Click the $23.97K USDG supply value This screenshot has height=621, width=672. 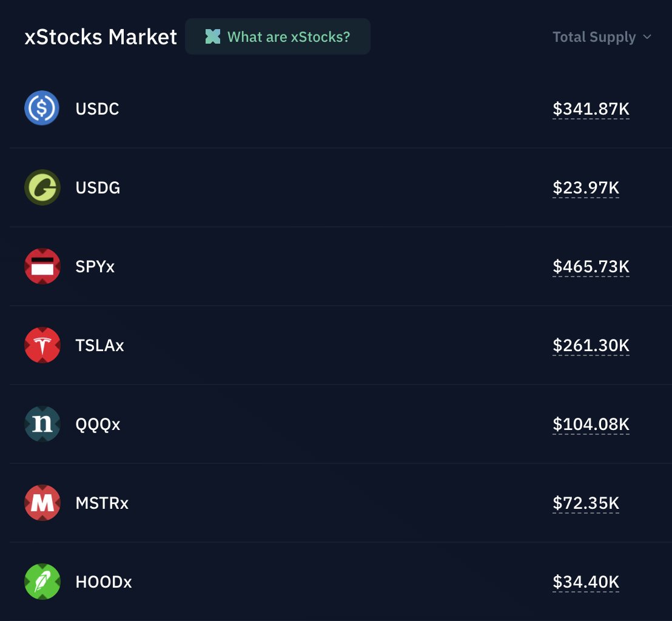[586, 188]
